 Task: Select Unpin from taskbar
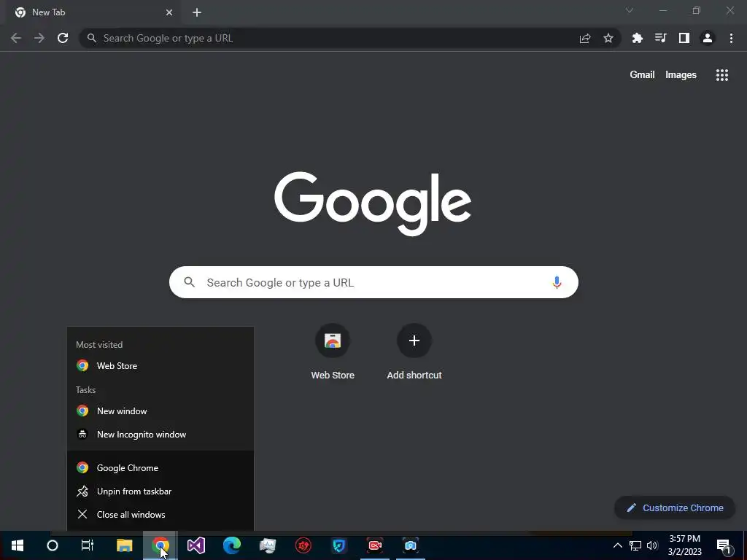point(160,491)
